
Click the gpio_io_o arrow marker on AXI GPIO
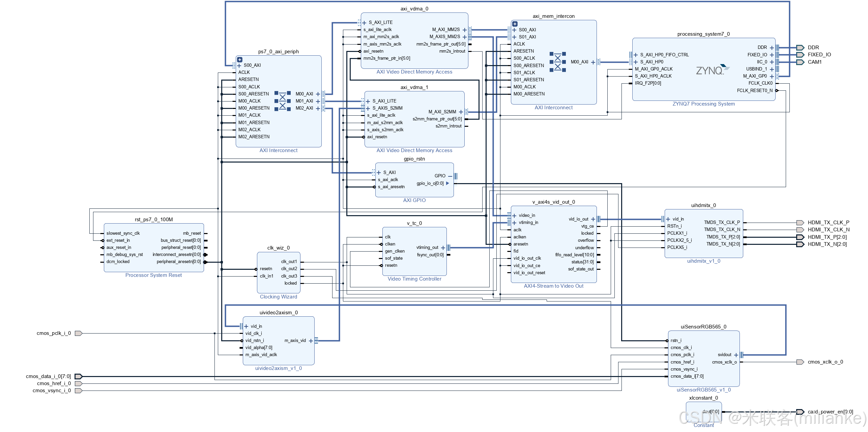pos(447,183)
